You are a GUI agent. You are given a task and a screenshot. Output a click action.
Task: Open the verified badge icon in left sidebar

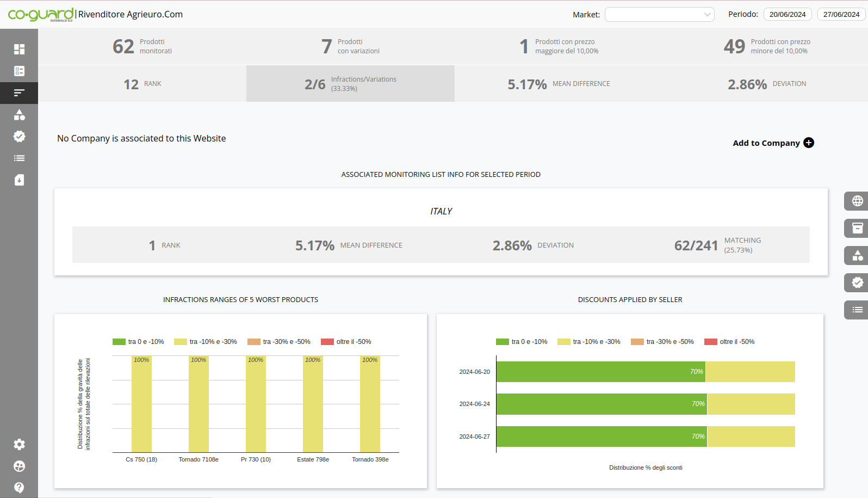[x=19, y=137]
